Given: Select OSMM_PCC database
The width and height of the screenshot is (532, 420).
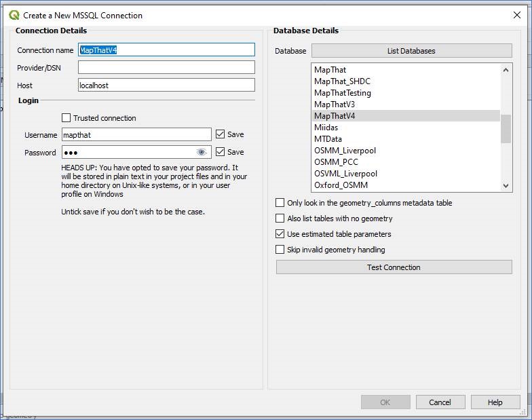Looking at the screenshot, I should tap(406, 161).
